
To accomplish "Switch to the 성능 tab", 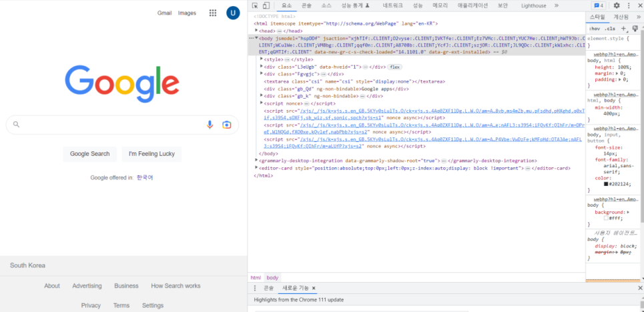I will [418, 6].
